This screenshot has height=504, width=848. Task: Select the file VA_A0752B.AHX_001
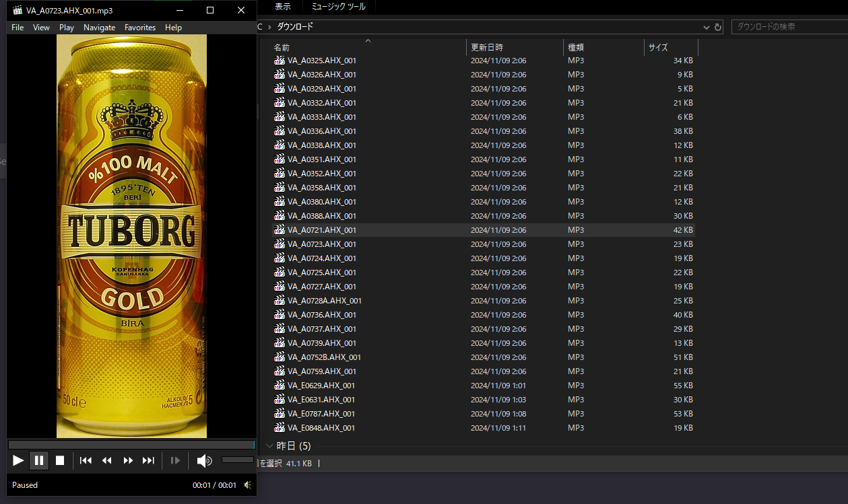coord(324,357)
